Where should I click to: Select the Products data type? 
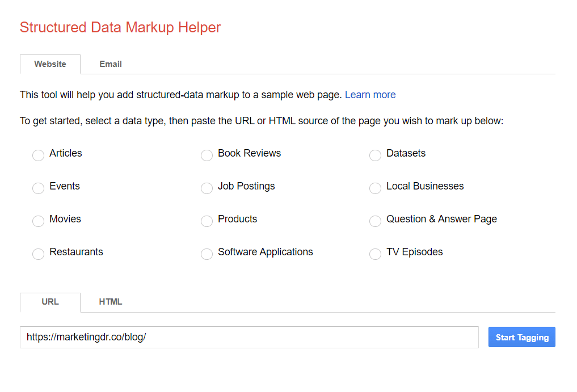[x=207, y=221]
